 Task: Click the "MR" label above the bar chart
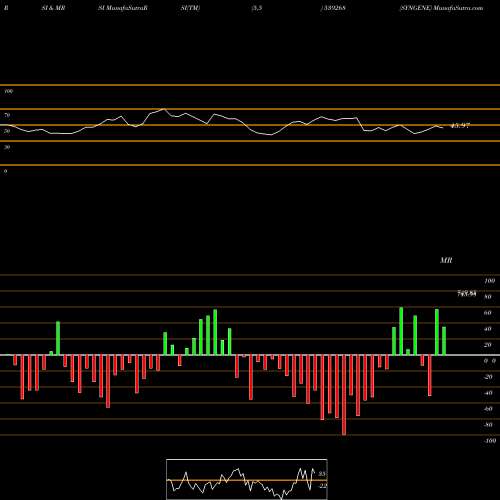[x=446, y=260]
